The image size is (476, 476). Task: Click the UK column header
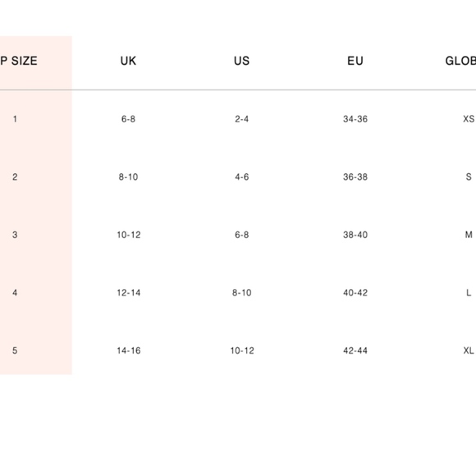[128, 61]
